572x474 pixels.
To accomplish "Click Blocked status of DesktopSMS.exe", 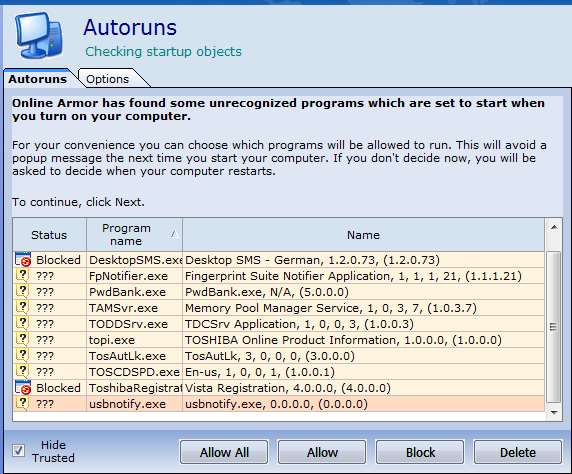I will tap(58, 260).
